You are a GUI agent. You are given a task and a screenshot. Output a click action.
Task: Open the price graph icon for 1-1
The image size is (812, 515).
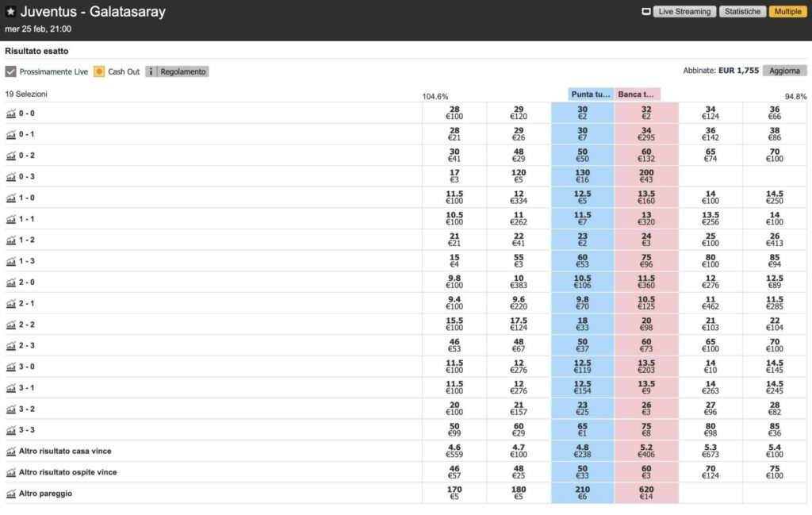(x=11, y=218)
